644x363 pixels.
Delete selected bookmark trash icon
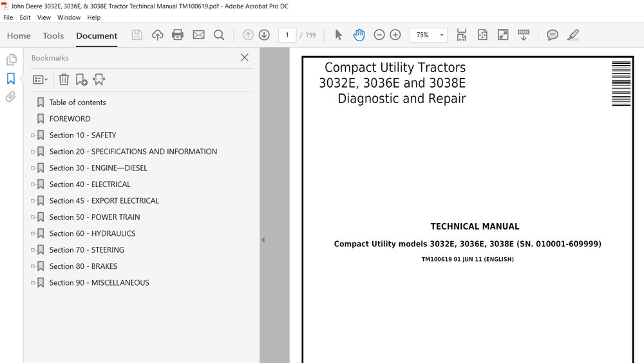pos(64,79)
